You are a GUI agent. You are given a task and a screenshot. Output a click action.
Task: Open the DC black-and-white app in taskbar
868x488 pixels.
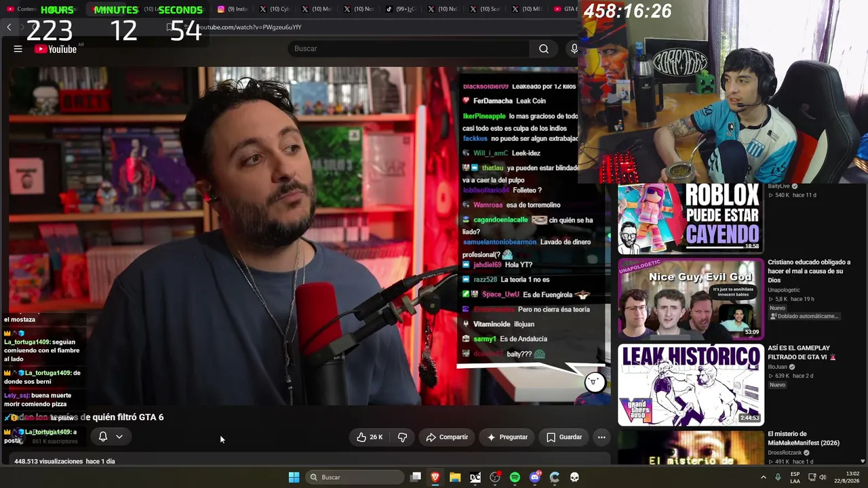tap(475, 477)
